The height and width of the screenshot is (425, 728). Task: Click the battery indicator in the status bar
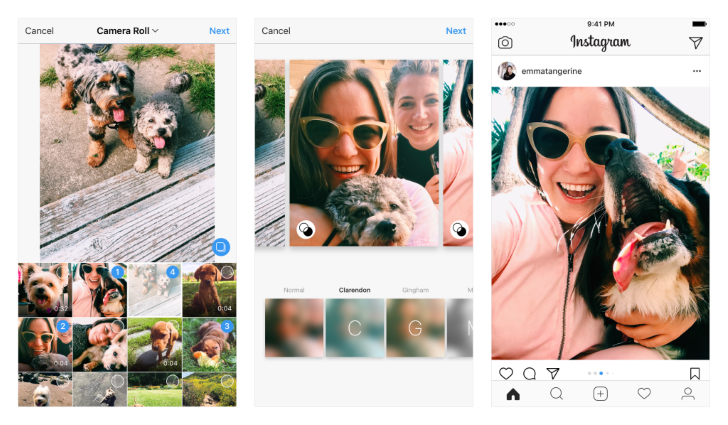tap(699, 24)
